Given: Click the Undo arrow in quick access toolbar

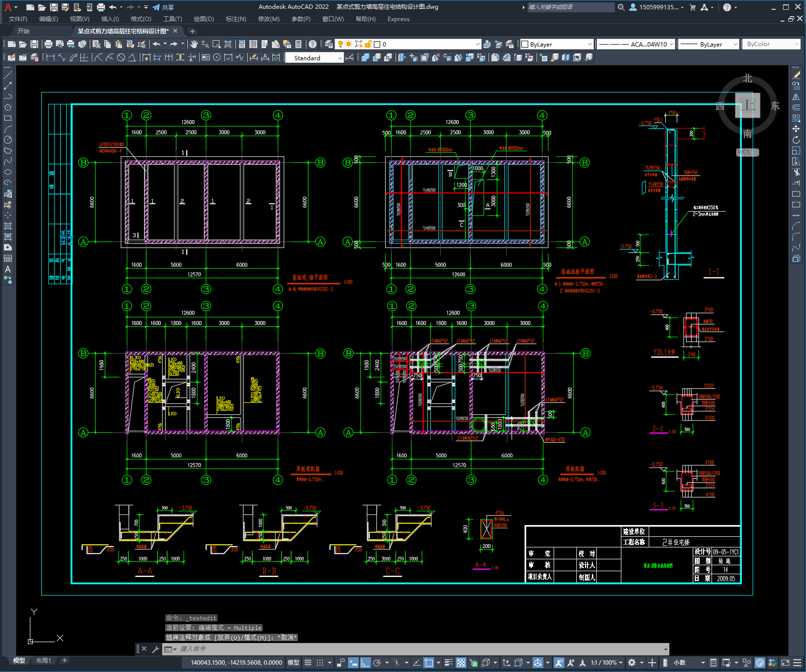Looking at the screenshot, I should click(x=113, y=7).
